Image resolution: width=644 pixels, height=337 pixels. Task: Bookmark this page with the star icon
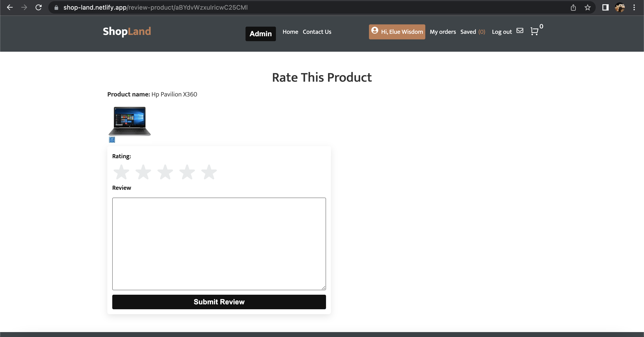587,8
